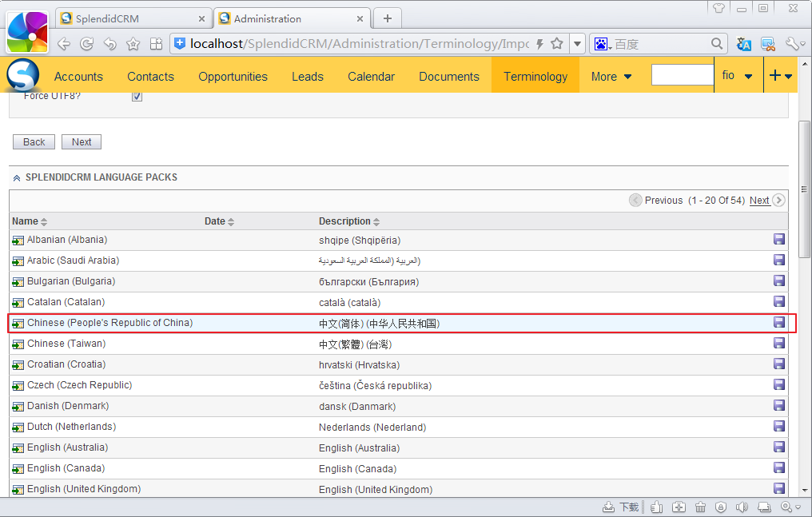Open the browser tools wrench menu
The width and height of the screenshot is (812, 517).
click(x=795, y=44)
